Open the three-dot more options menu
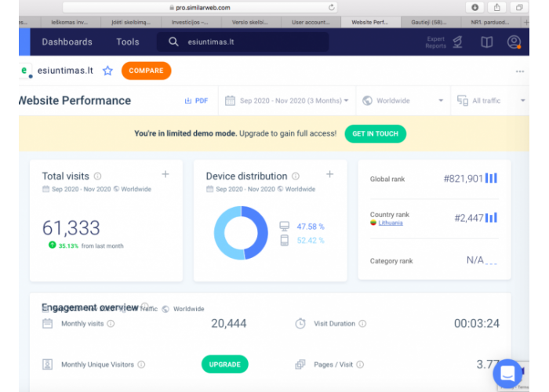549x392 pixels. pyautogui.click(x=520, y=71)
